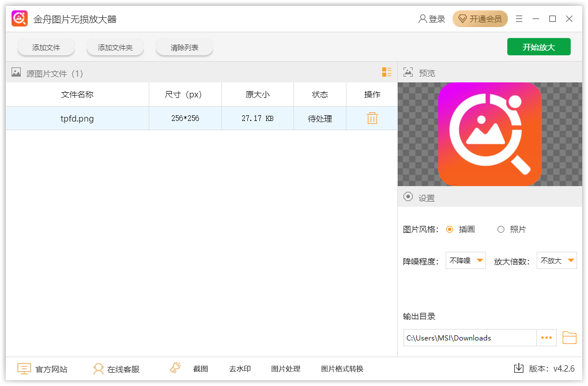Click the output directory path field
The height and width of the screenshot is (386, 588).
[467, 338]
